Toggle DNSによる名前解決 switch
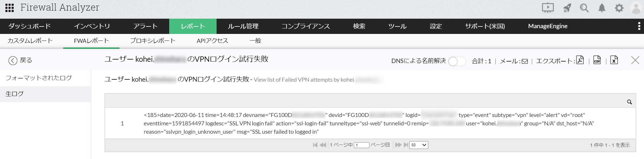The image size is (644, 159). click(x=457, y=61)
